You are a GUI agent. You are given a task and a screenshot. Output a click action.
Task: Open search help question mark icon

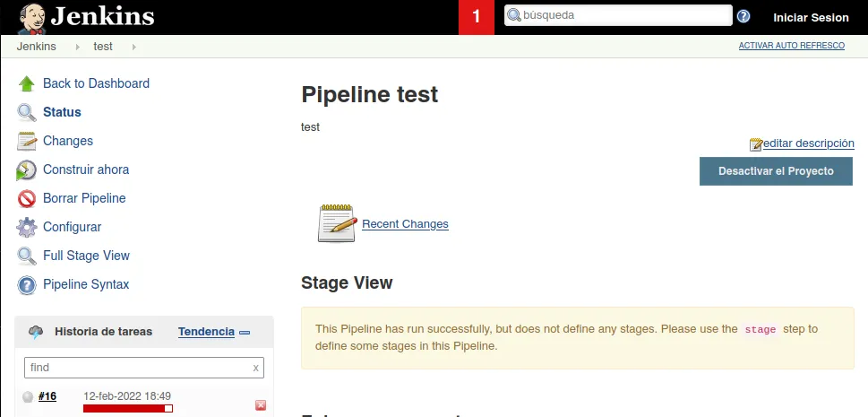point(743,17)
